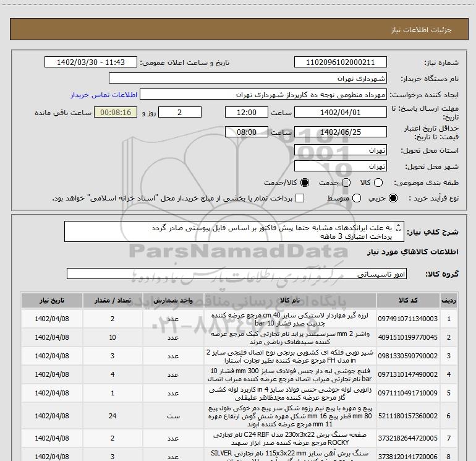This screenshot has width=476, height=461.
Task: Click the response deadline date 1402/04/01
Action: click(340, 113)
